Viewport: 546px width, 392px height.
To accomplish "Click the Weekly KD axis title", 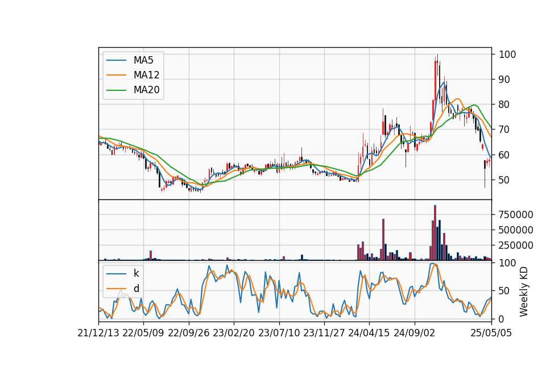I will coord(524,292).
